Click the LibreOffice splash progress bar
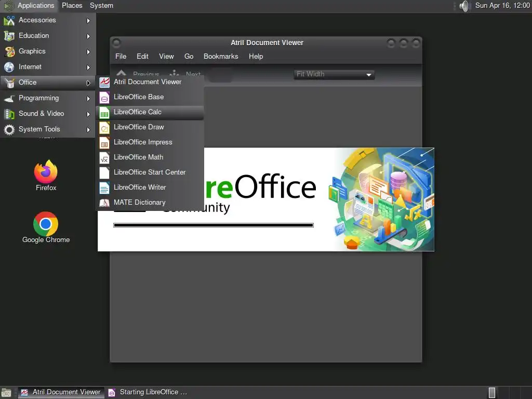 tap(214, 225)
